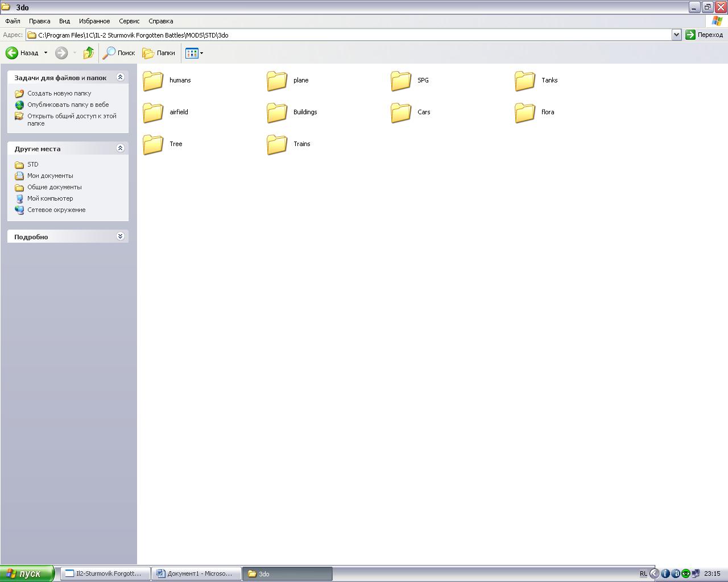Select the Trains folder icon

[x=277, y=144]
